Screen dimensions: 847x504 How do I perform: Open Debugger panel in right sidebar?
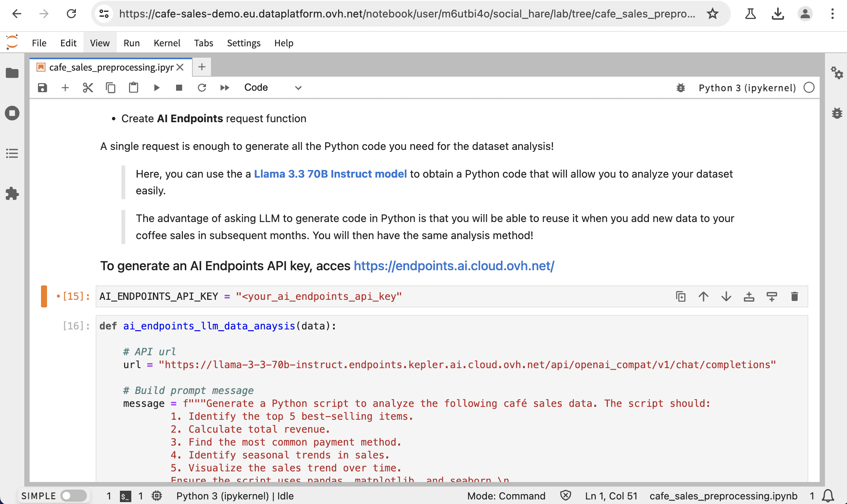(x=837, y=113)
